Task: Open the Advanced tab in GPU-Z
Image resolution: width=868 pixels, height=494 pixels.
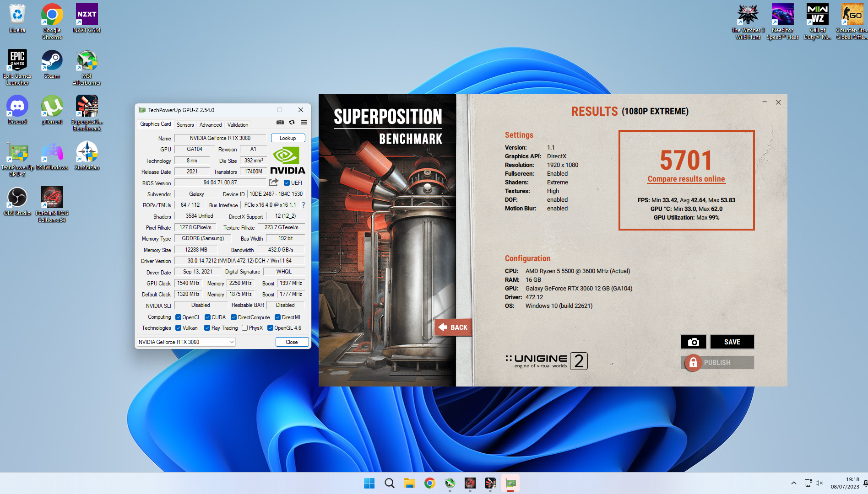Action: [211, 125]
